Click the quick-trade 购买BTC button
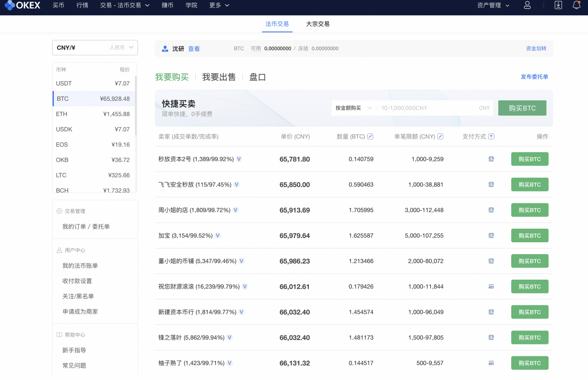 coord(522,108)
